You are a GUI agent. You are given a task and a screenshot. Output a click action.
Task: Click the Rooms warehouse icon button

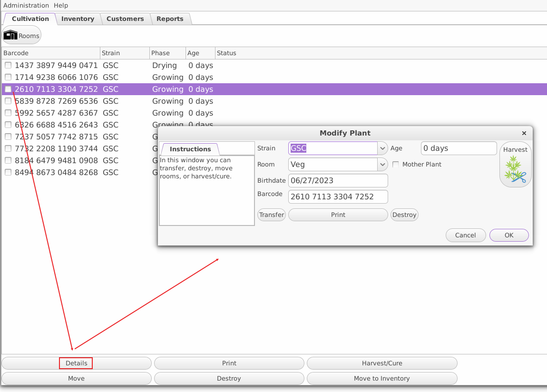click(x=22, y=36)
